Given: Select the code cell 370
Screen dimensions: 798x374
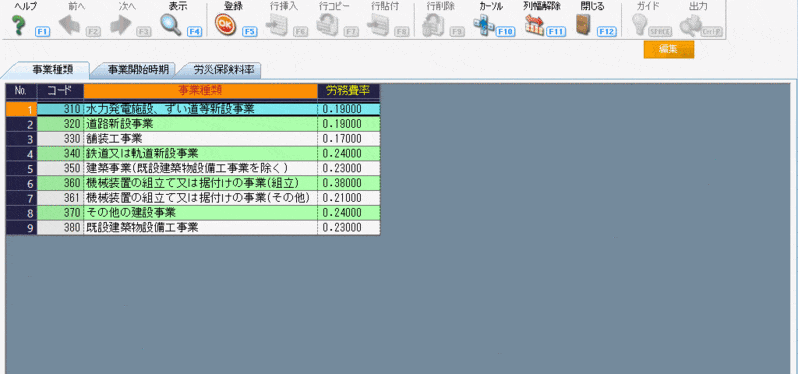Looking at the screenshot, I should 60,212.
